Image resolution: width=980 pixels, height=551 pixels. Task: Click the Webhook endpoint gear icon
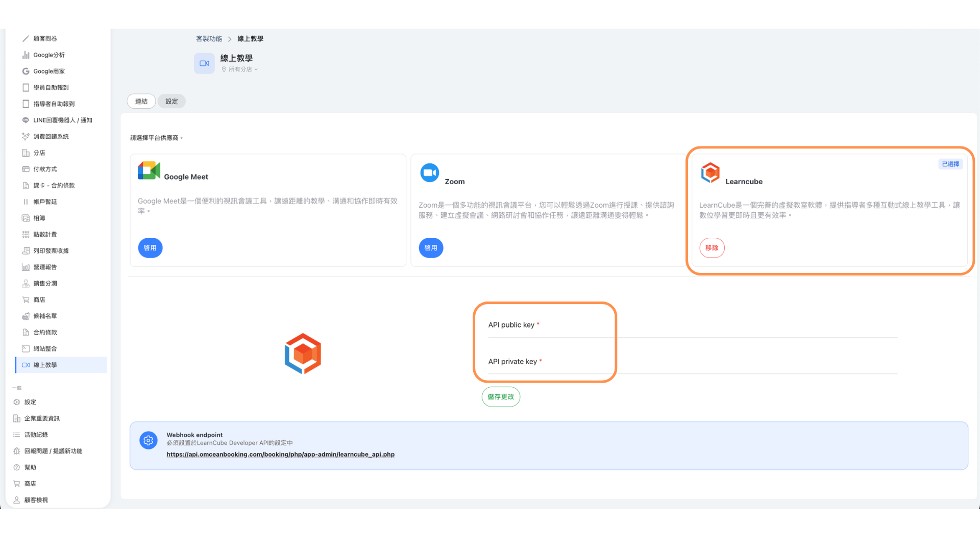pyautogui.click(x=149, y=440)
